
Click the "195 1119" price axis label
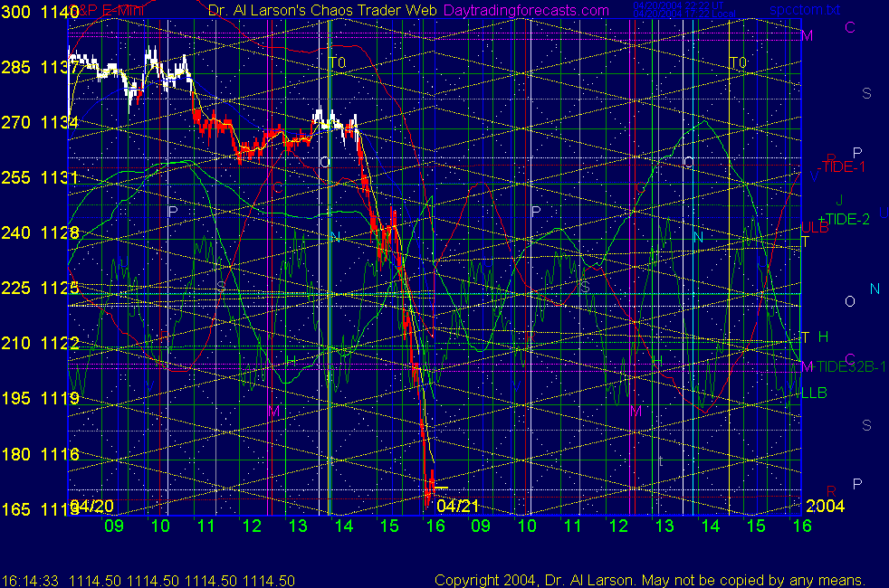(x=40, y=399)
